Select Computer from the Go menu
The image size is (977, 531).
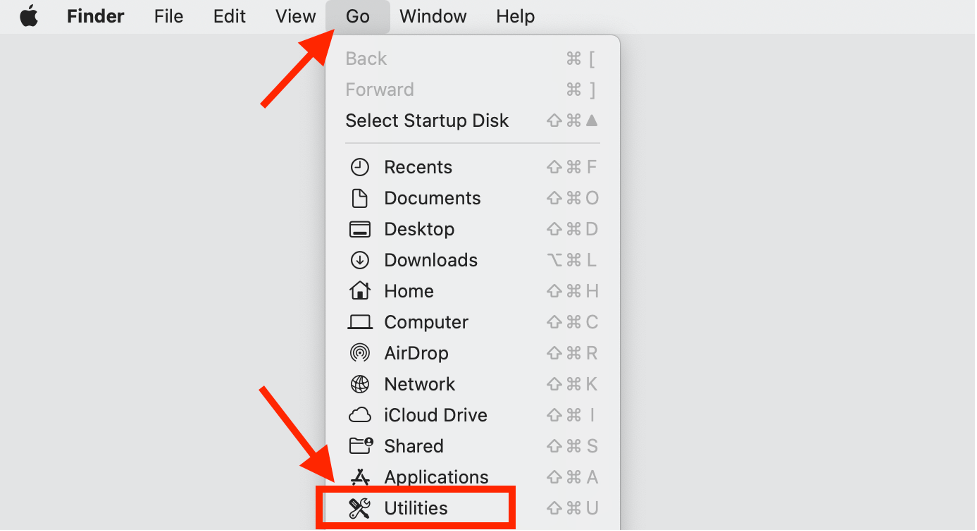(x=426, y=322)
